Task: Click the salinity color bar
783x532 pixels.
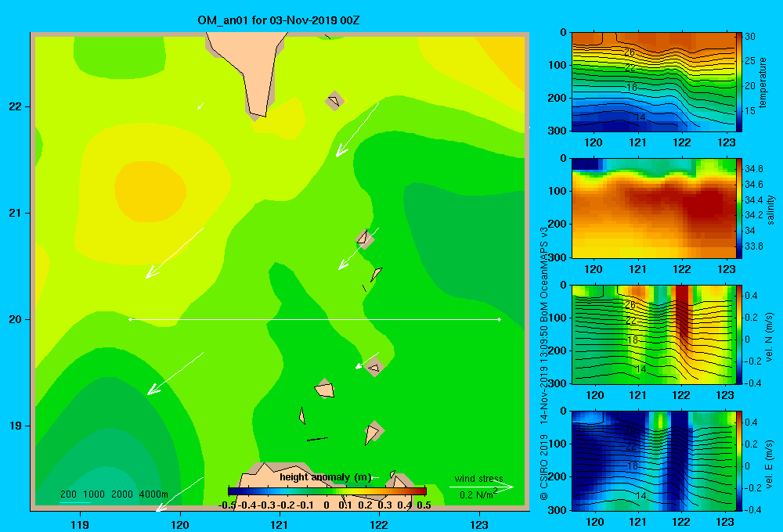Action: [739, 209]
